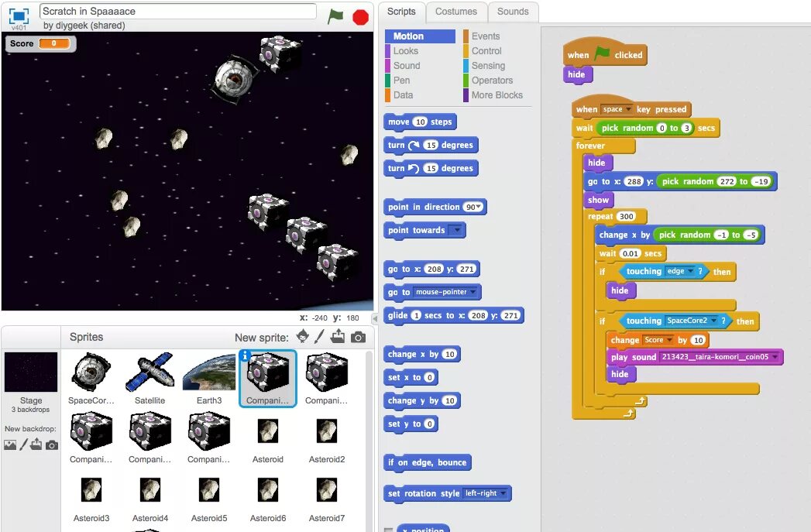Select the Asteroid2 sprite thumbnail
The width and height of the screenshot is (811, 532).
click(327, 438)
